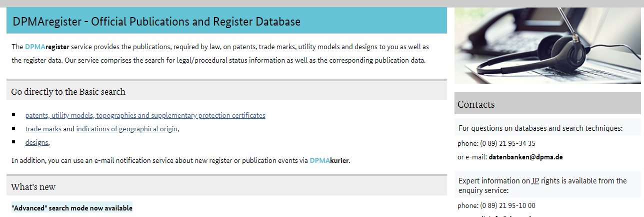Viewport: 644px width, 217px height.
Task: Click the "Go directly to the Basic search" heading
Action: [68, 92]
